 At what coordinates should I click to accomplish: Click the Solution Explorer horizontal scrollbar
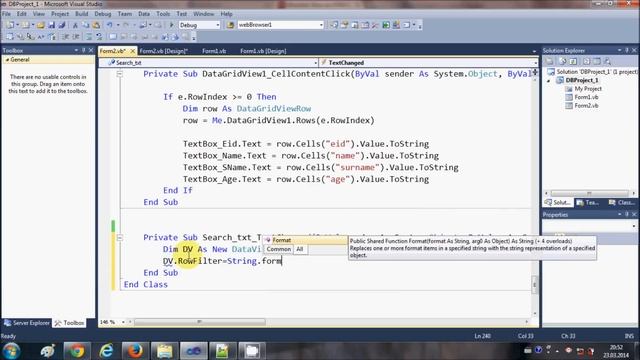pyautogui.click(x=589, y=193)
